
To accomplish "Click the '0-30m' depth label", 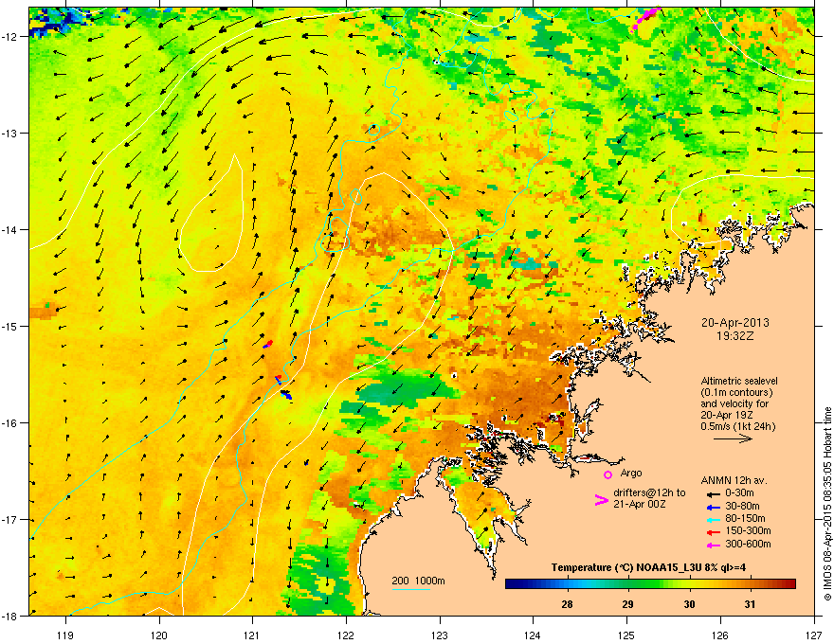I will 739,493.
